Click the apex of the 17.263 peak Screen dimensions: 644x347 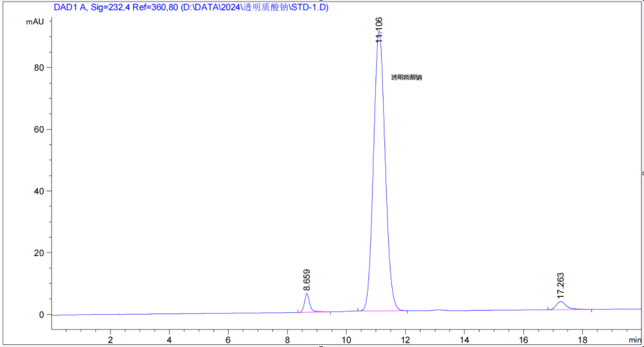pyautogui.click(x=560, y=302)
